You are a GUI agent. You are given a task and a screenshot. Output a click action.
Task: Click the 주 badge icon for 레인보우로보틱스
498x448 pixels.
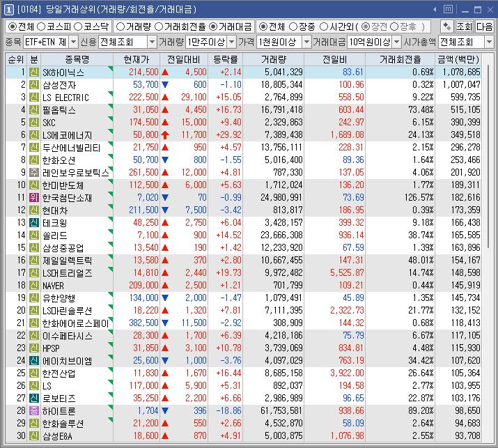coord(33,173)
